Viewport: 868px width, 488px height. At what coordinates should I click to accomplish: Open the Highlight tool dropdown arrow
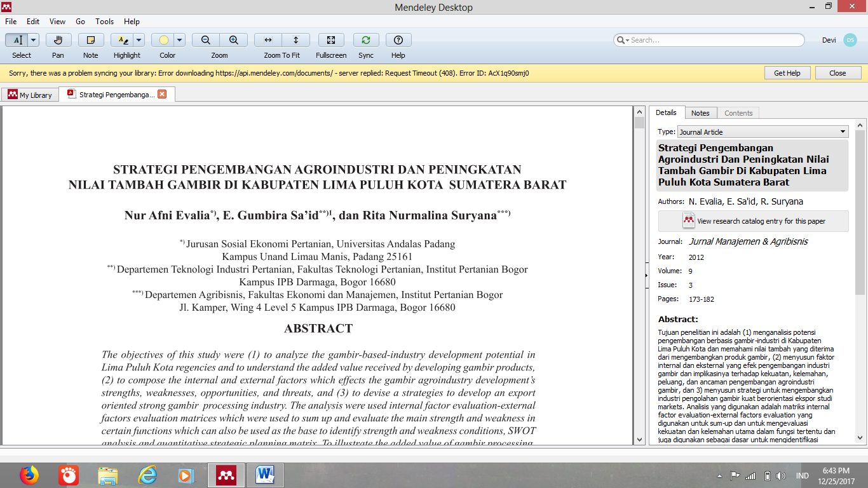click(x=139, y=40)
